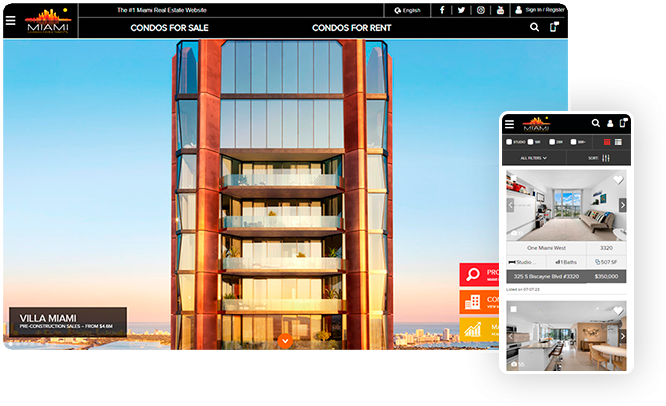Open the Instagram icon in header

click(x=480, y=10)
